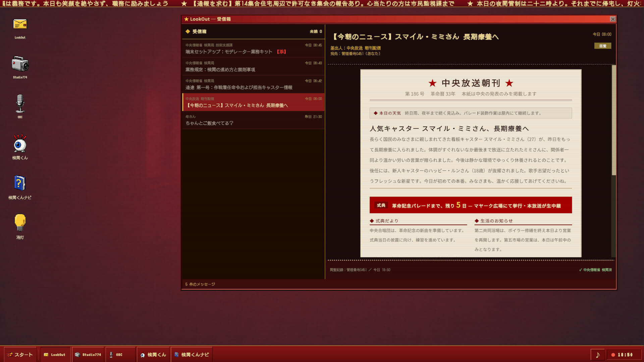Click the 式典だより section heading
Image resolution: width=644 pixels, height=362 pixels.
coord(384,221)
